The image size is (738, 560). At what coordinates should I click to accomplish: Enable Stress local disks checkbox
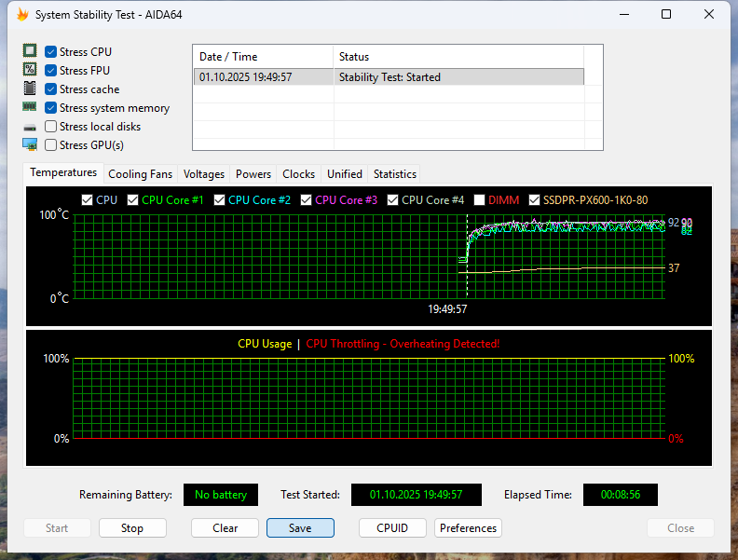[x=51, y=127]
